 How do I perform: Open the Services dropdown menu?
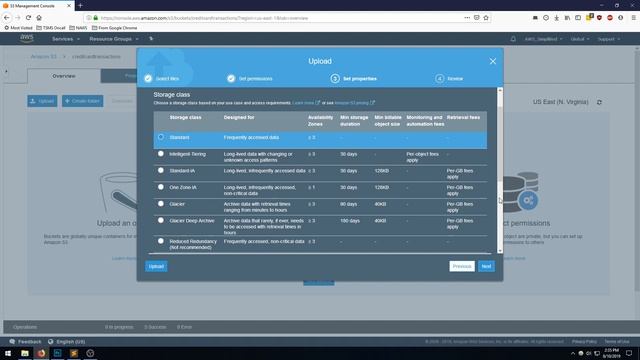[66, 39]
